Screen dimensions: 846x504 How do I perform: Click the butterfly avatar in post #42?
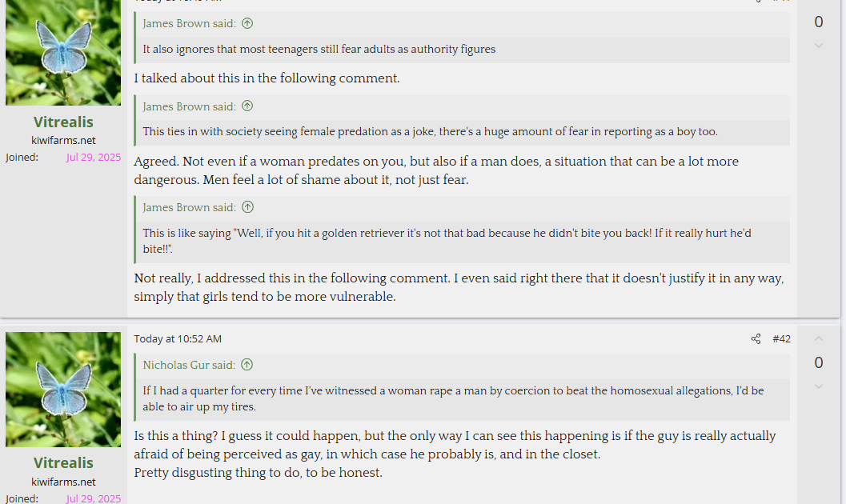pyautogui.click(x=63, y=389)
